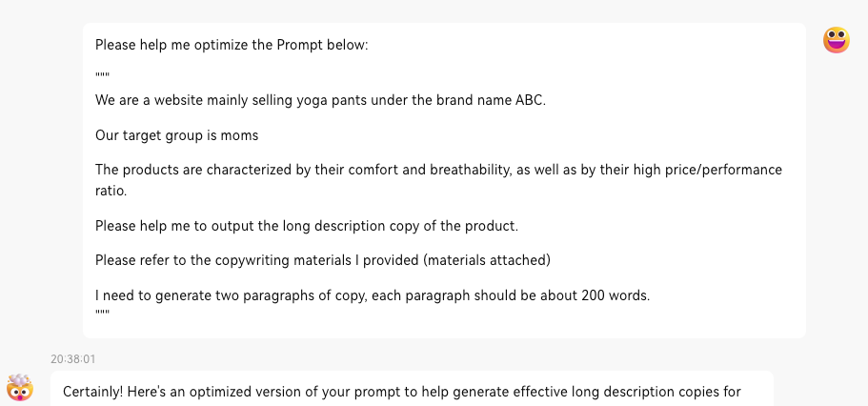This screenshot has width=868, height=406.
Task: Click the '200 words' text in the message
Action: [615, 295]
